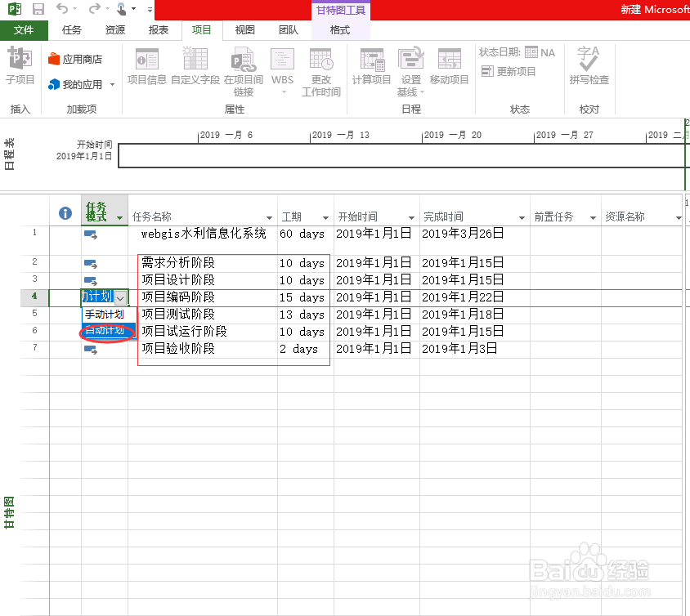Click the Redo arrow icon

(x=94, y=8)
